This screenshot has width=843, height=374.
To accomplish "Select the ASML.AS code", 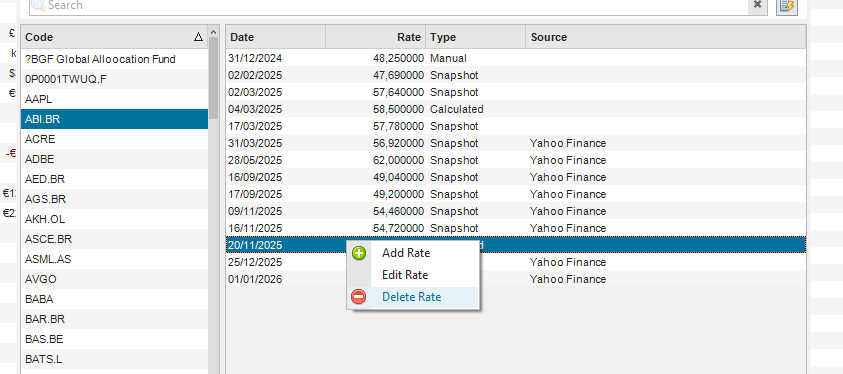I will (114, 259).
